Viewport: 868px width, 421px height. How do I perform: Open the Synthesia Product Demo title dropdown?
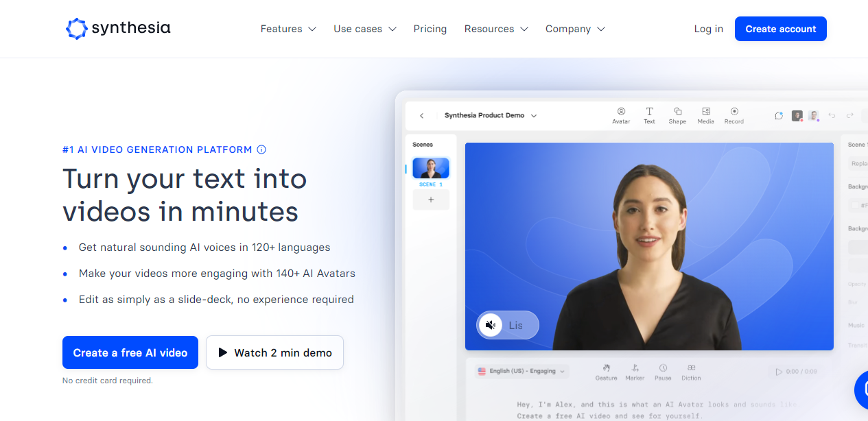pyautogui.click(x=491, y=116)
